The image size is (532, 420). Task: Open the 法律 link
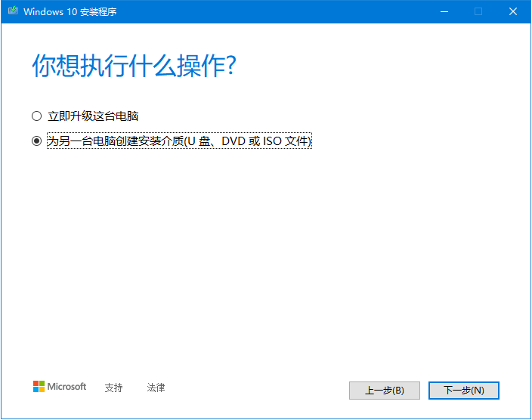(156, 388)
